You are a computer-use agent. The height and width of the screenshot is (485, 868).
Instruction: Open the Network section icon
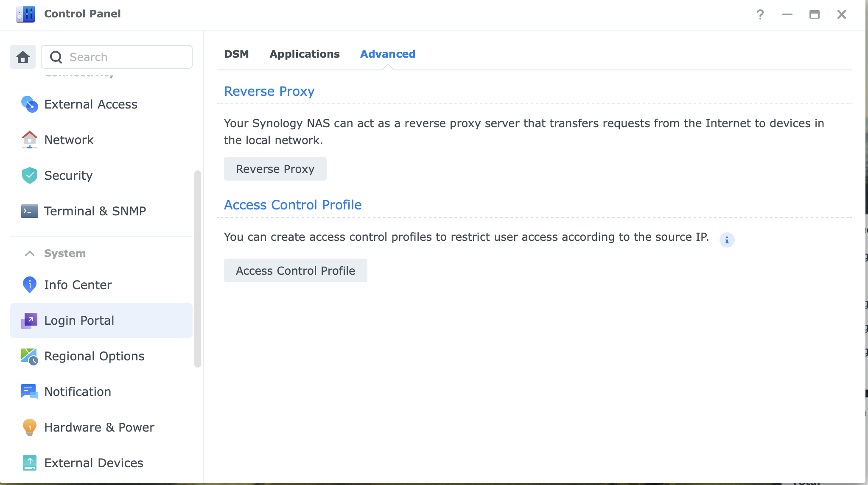coord(29,140)
